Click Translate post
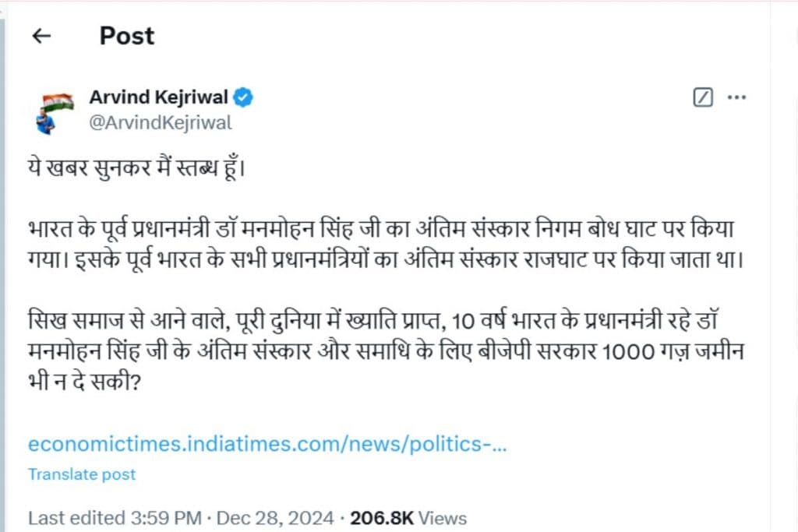Viewport: 798px width, 532px height. coord(82,474)
